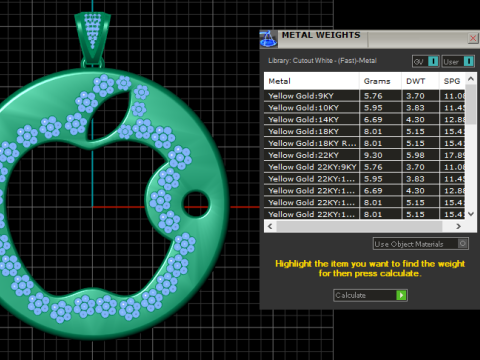This screenshot has width=480, height=360.
Task: Click the vertical scrollbar thumb
Action: point(471,104)
